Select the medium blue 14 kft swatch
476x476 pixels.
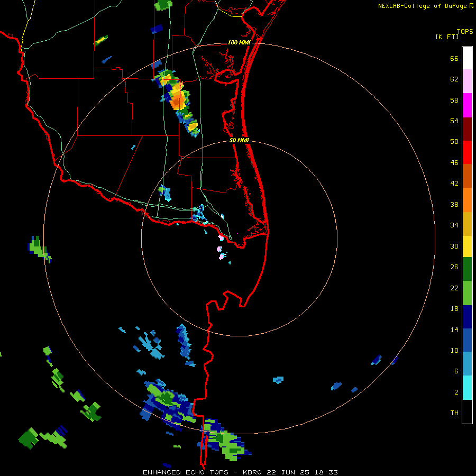pos(467,340)
